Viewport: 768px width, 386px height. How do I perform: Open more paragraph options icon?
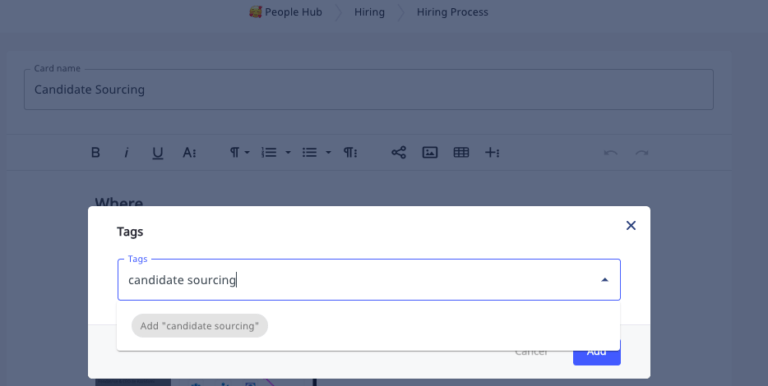[350, 152]
